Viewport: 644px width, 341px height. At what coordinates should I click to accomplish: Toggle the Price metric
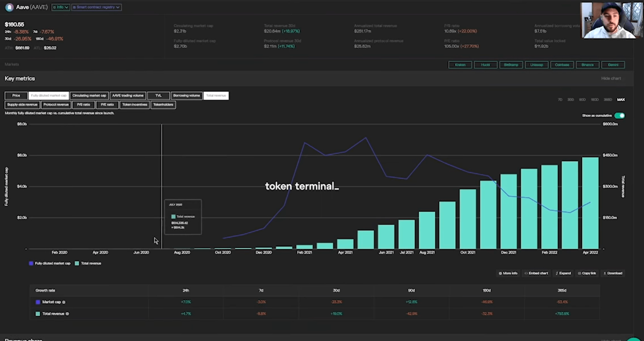tap(16, 96)
